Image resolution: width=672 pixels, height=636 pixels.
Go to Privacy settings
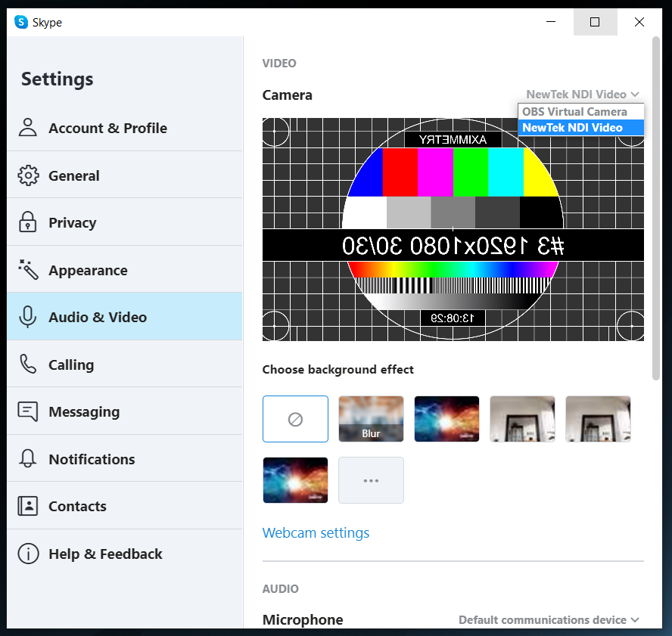[x=125, y=222]
